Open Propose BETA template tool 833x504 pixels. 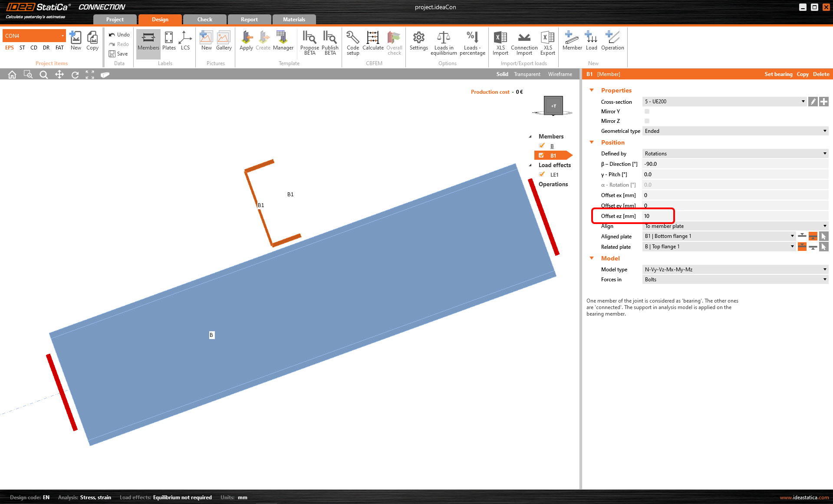pyautogui.click(x=309, y=43)
